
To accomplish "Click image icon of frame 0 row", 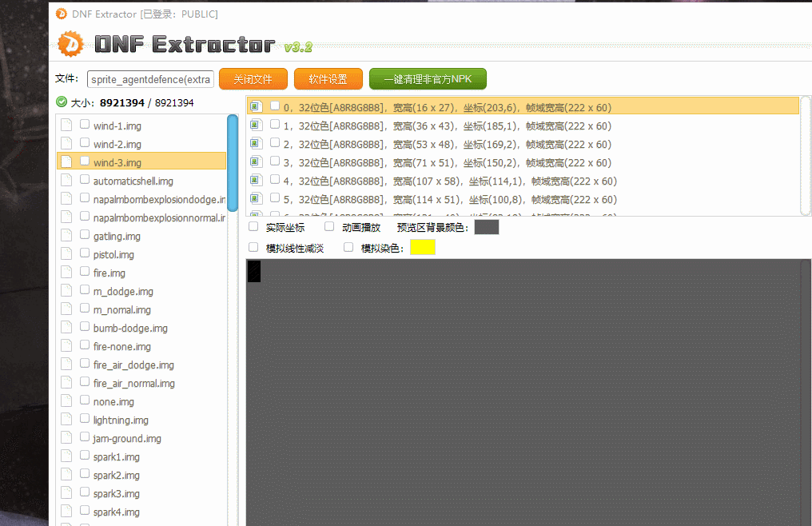I will (255, 107).
